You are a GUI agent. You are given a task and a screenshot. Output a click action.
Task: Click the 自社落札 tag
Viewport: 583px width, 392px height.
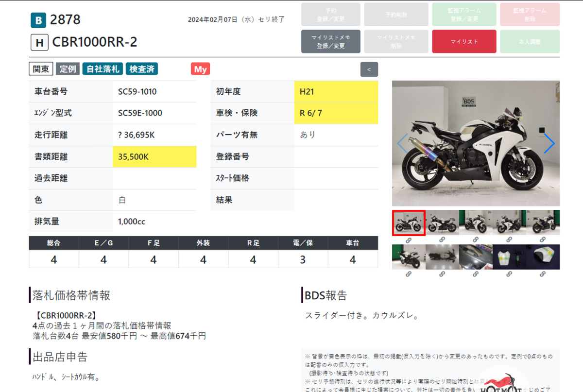[x=103, y=69]
